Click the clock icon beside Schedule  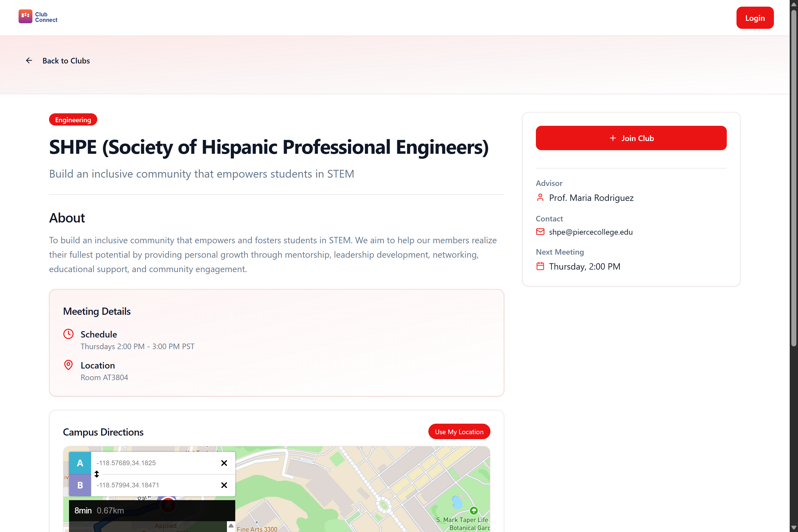[68, 334]
